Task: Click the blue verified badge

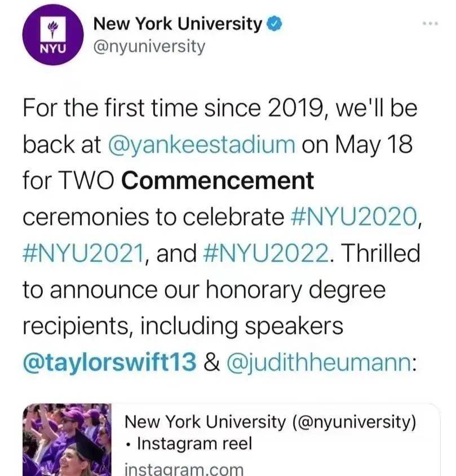Action: point(275,25)
